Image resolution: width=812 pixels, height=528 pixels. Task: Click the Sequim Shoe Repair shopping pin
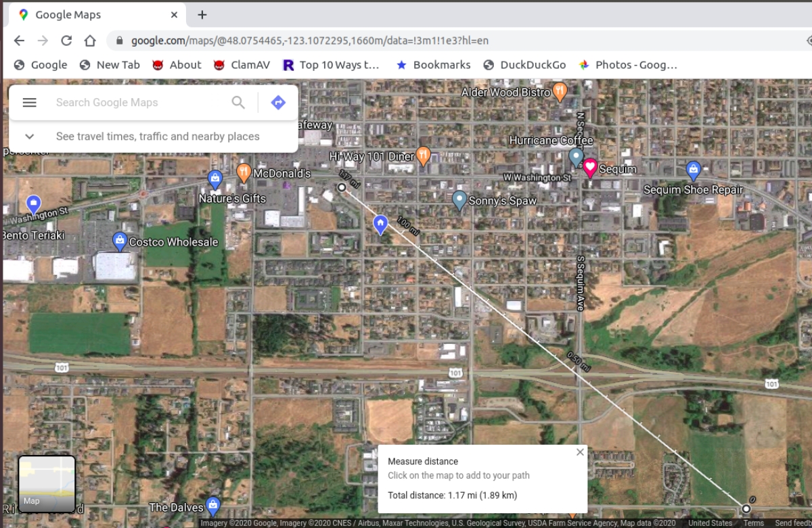pos(693,170)
